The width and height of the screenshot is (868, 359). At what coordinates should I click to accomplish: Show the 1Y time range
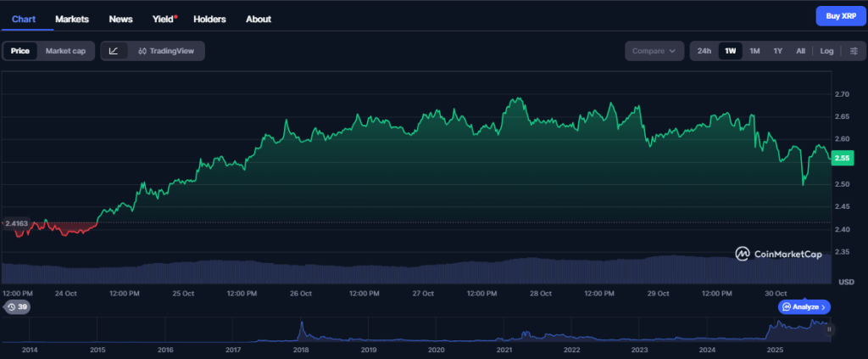click(x=777, y=51)
